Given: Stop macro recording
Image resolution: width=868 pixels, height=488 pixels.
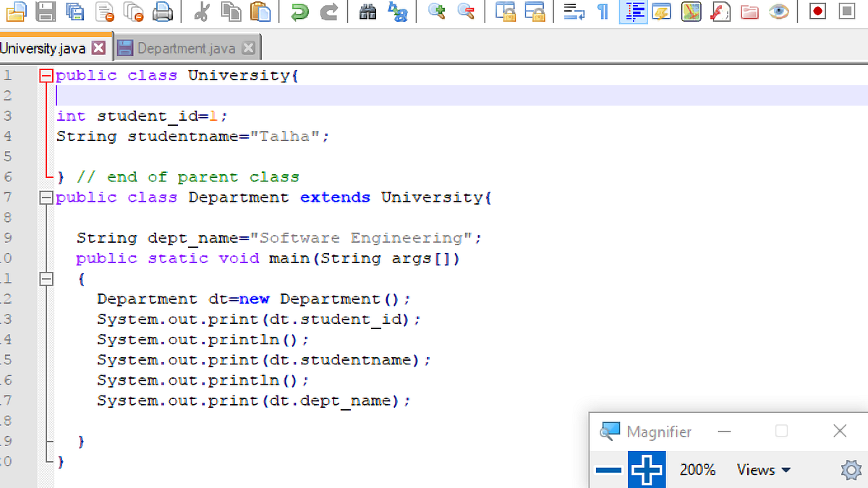Looking at the screenshot, I should [847, 11].
